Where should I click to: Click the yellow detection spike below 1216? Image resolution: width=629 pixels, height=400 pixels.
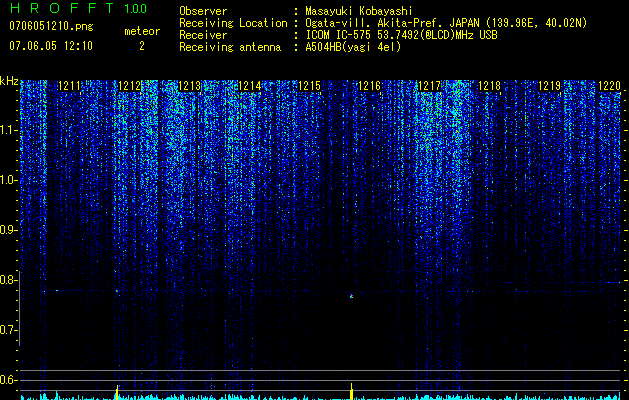(x=351, y=392)
